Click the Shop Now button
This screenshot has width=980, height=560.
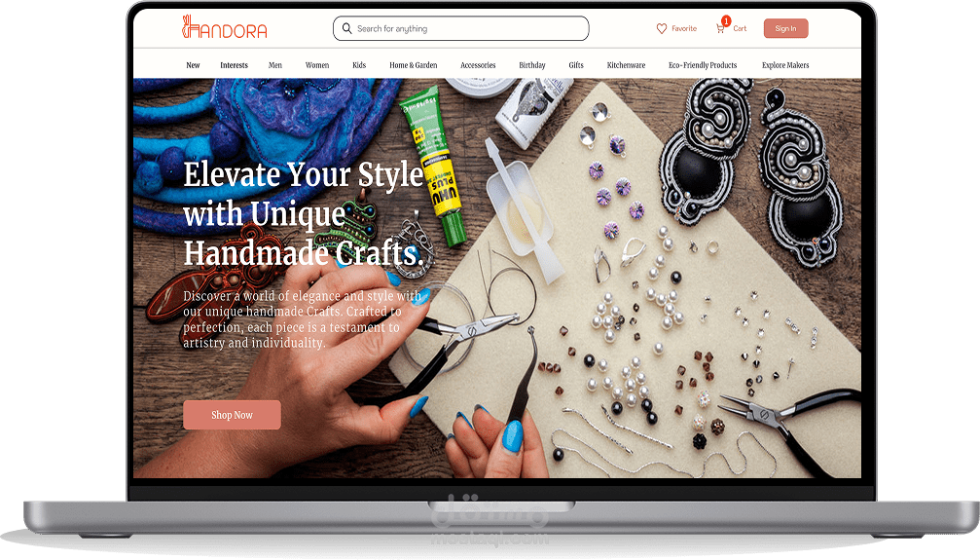click(232, 415)
